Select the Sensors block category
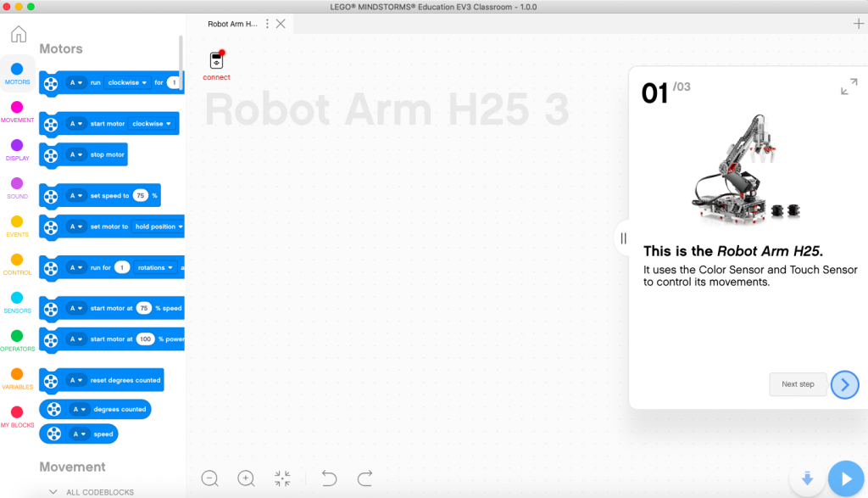 click(18, 301)
